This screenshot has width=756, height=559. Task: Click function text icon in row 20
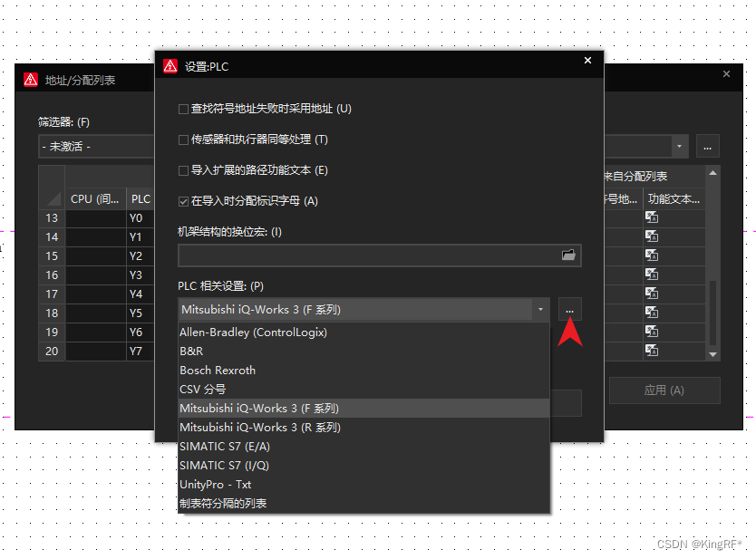coord(651,351)
